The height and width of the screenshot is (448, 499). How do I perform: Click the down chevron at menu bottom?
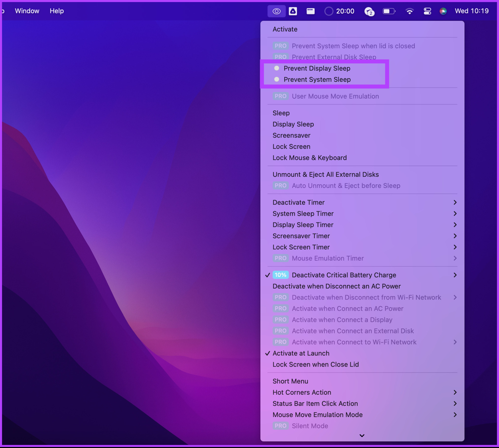(362, 436)
